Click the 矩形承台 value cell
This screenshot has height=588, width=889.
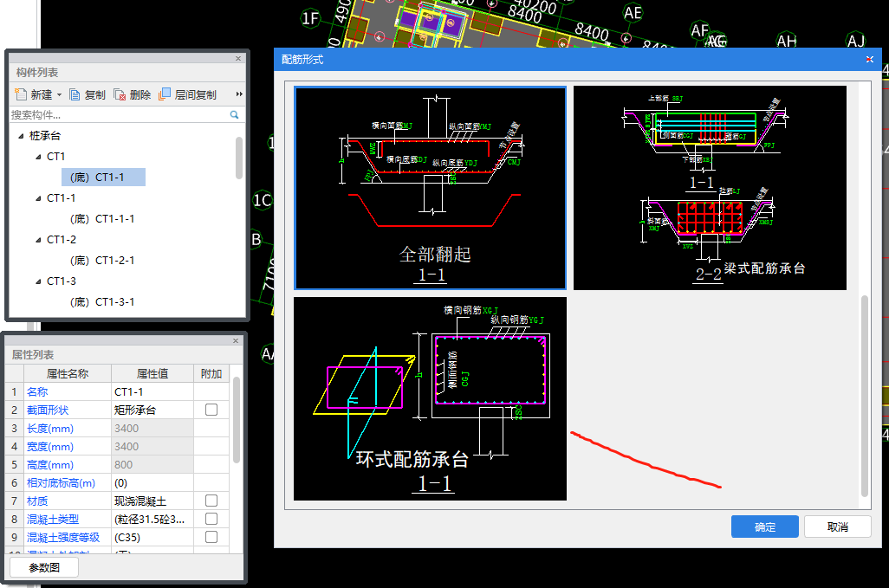[x=152, y=410]
